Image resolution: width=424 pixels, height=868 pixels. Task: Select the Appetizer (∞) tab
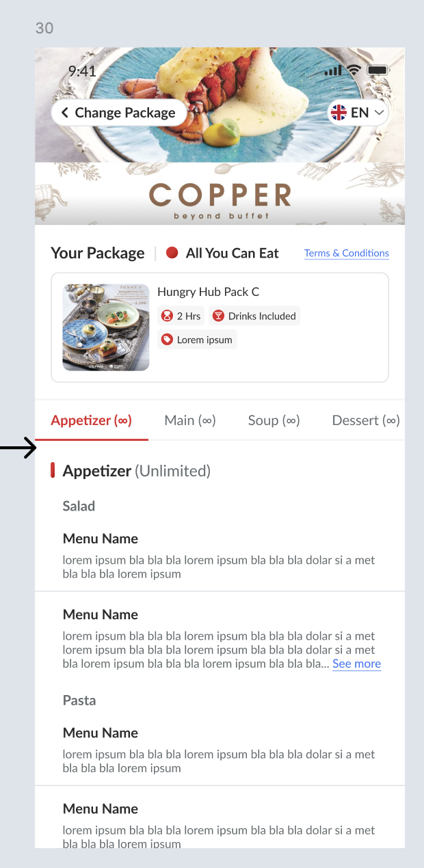tap(91, 420)
